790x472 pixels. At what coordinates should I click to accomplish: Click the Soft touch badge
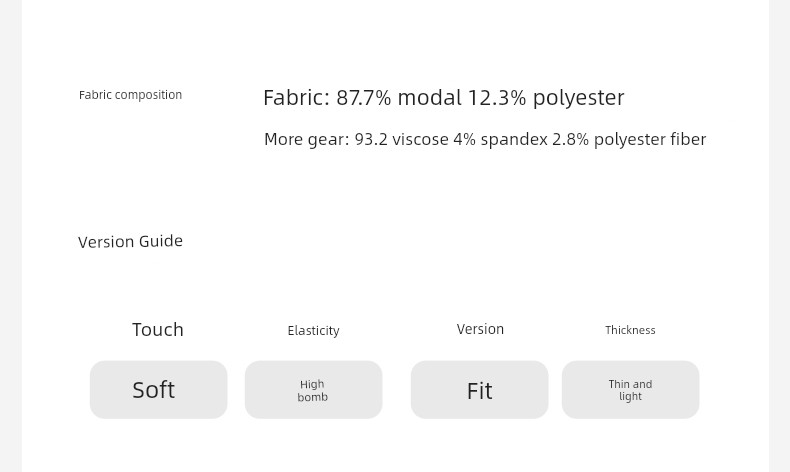(x=158, y=389)
